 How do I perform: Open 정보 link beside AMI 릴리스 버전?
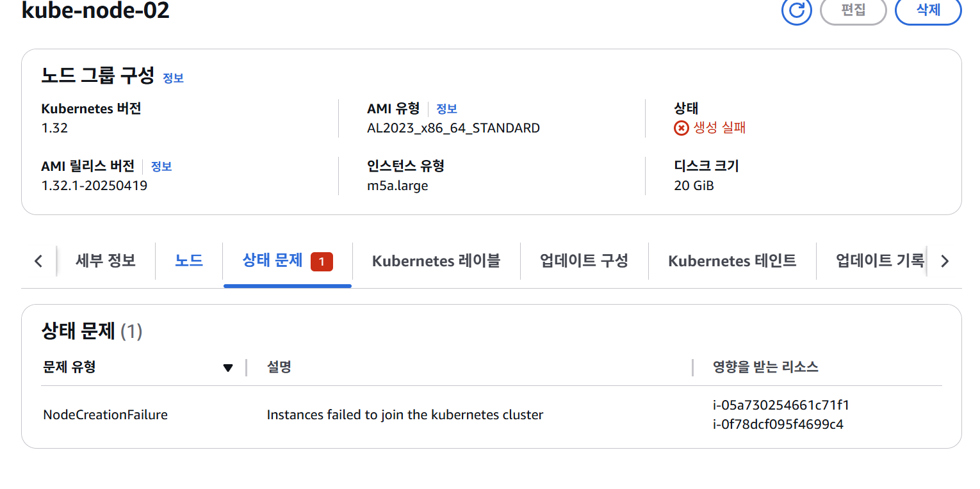(161, 166)
